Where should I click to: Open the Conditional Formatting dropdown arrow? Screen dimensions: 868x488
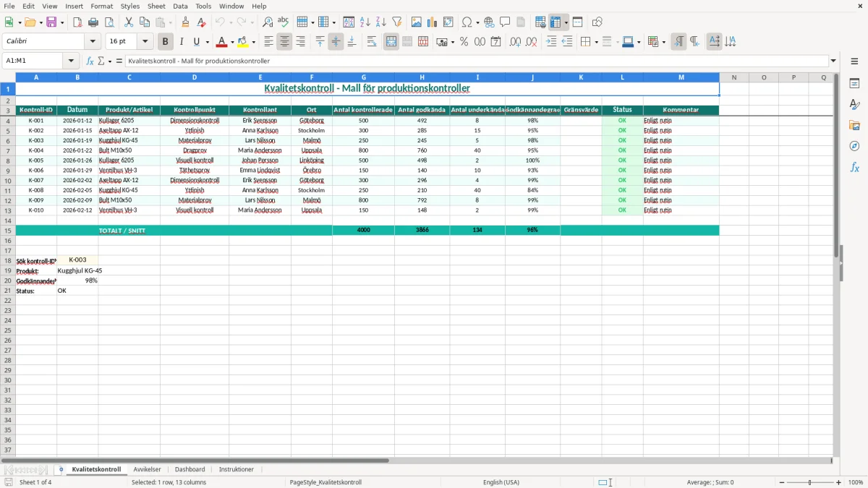[663, 42]
